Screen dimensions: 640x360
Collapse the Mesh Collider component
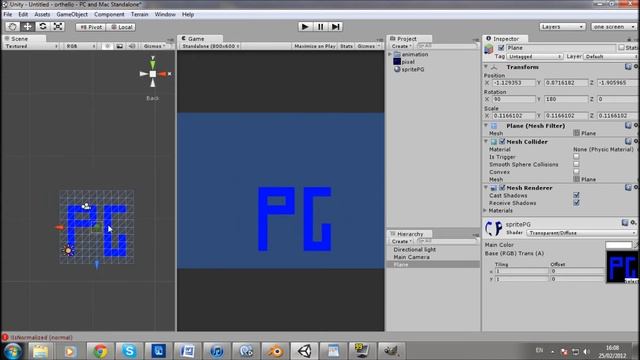[x=486, y=141]
